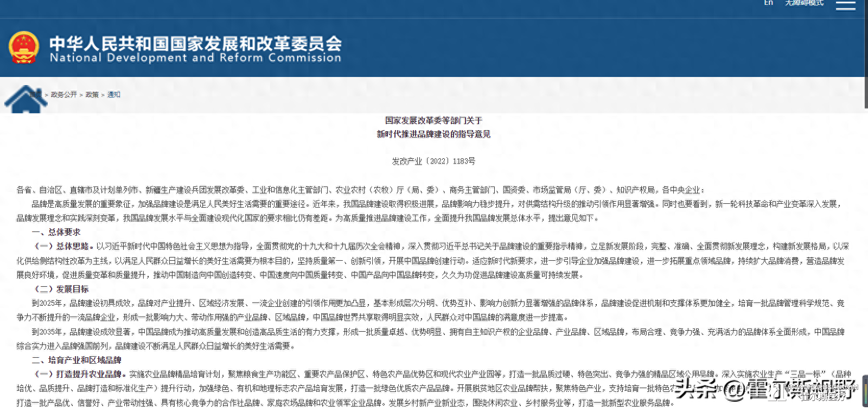This screenshot has height=412, width=868.
Task: Click the 中华人民共和国国家发展和改革委员会 site title
Action: [x=195, y=43]
